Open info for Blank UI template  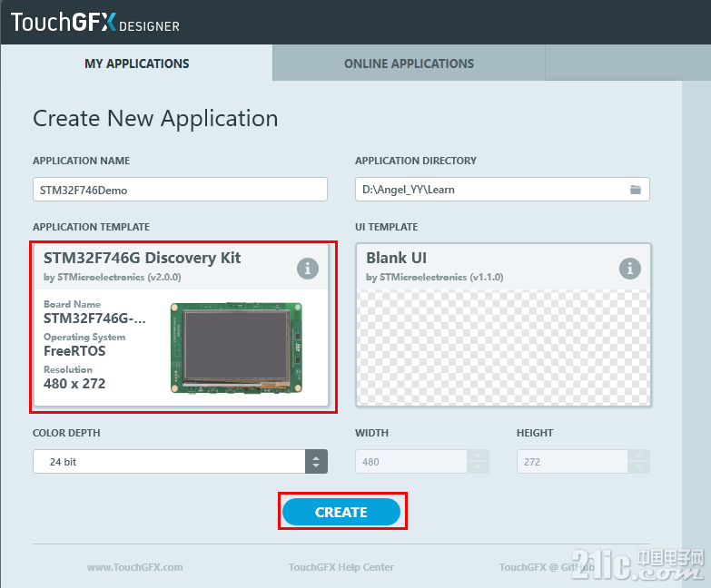click(x=630, y=269)
